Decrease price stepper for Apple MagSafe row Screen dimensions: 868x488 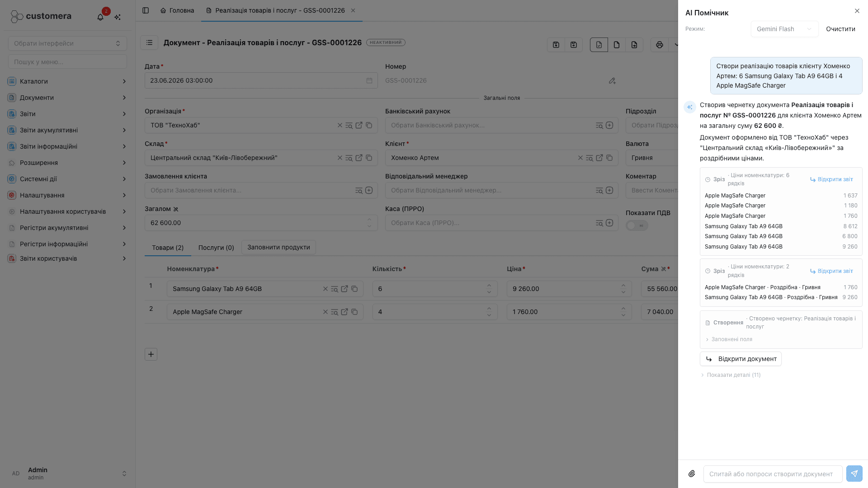(x=623, y=315)
